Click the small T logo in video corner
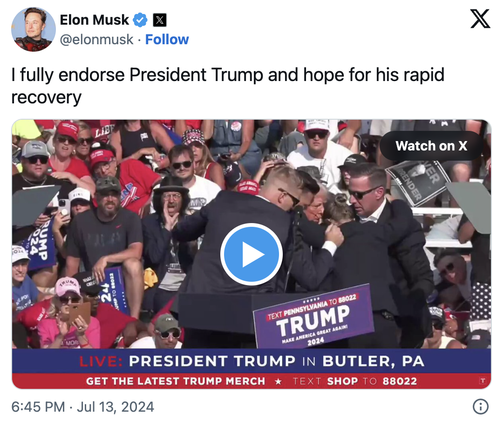Viewport: 504px width, 421px height. (483, 381)
